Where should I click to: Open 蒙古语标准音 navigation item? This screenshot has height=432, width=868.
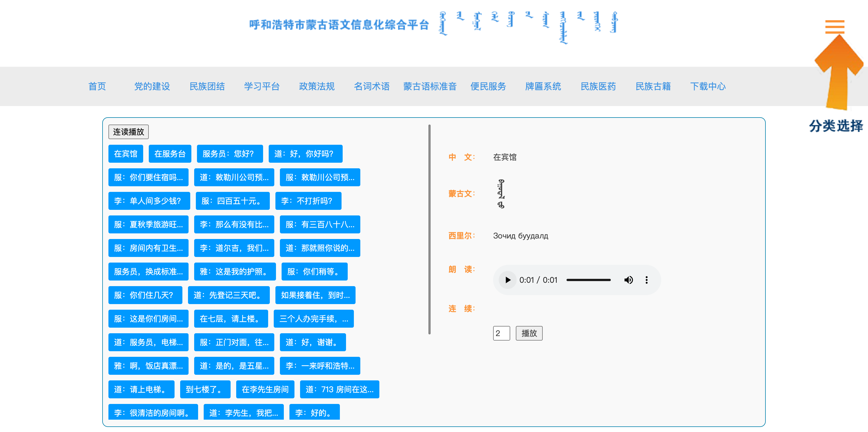pyautogui.click(x=430, y=87)
